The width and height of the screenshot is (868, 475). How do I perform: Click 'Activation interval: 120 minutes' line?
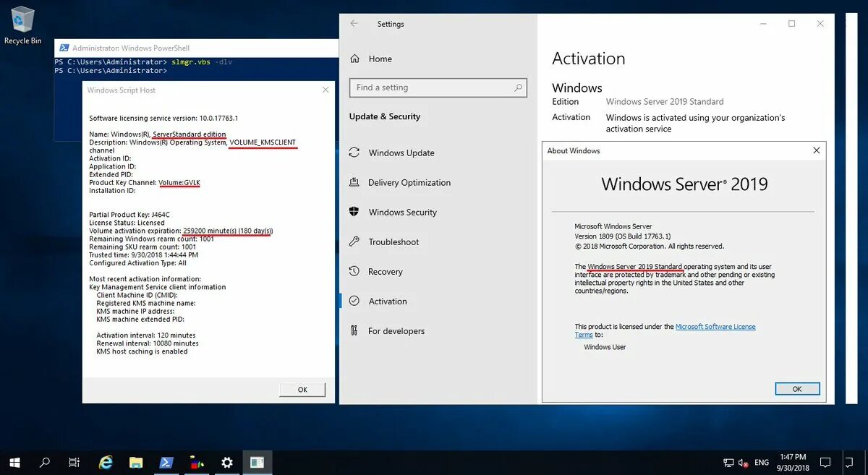coord(146,335)
